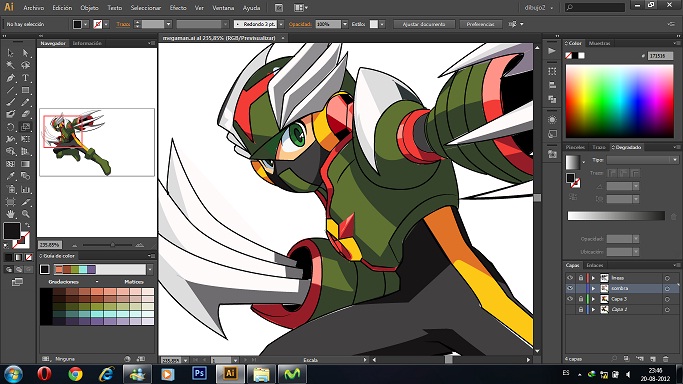Select the Rectangle tool

(x=25, y=90)
